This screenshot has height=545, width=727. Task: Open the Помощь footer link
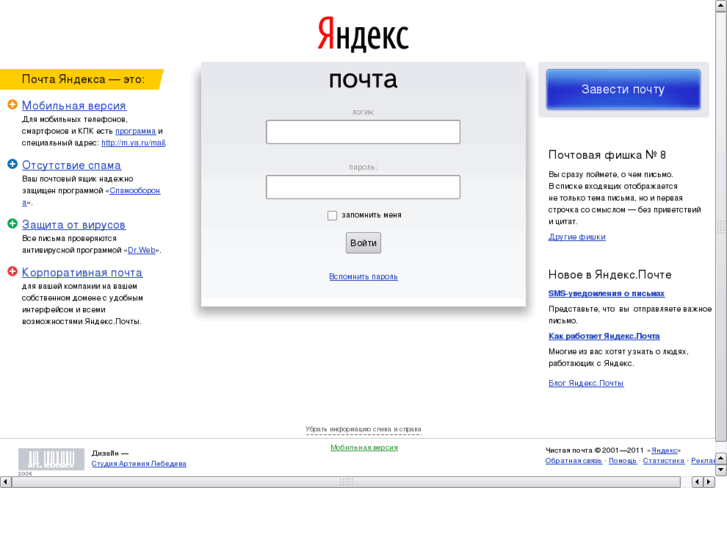pyautogui.click(x=622, y=461)
